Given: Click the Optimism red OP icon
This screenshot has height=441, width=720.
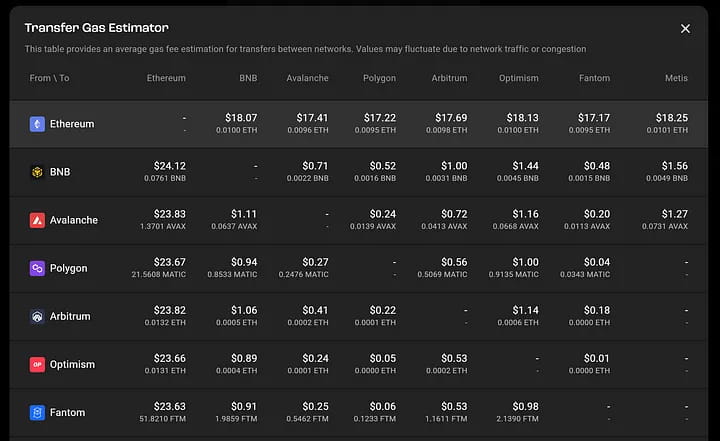Looking at the screenshot, I should click(37, 364).
